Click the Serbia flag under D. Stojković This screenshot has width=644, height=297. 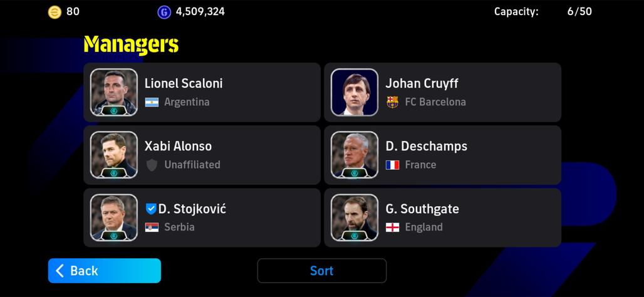click(x=152, y=227)
